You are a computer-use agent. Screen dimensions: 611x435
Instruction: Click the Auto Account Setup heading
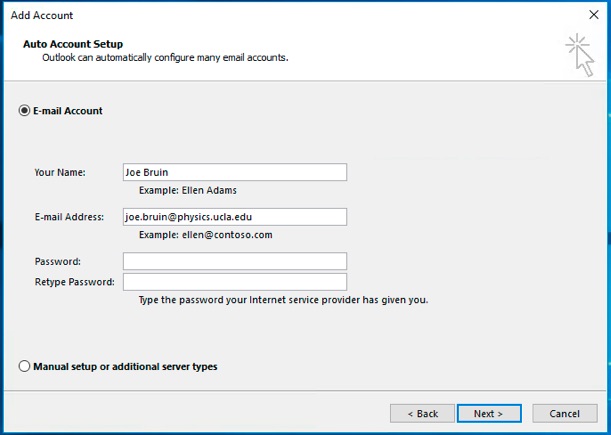[73, 44]
